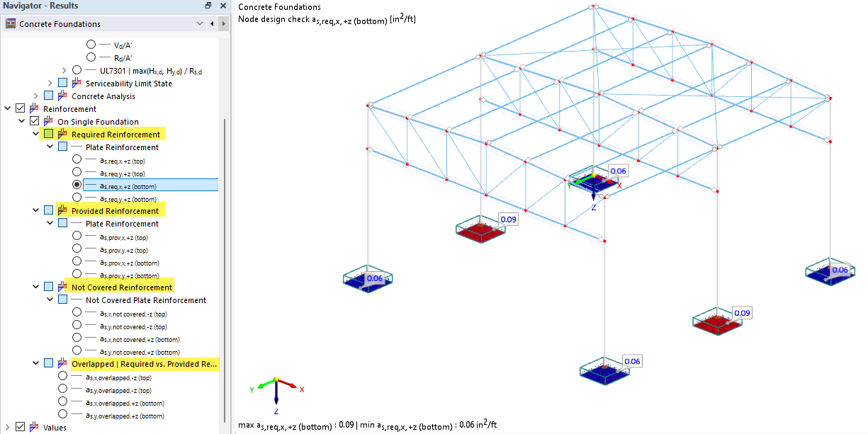Click the Overlapped Required vs. Provided icon
This screenshot has width=868, height=434.
click(x=61, y=362)
